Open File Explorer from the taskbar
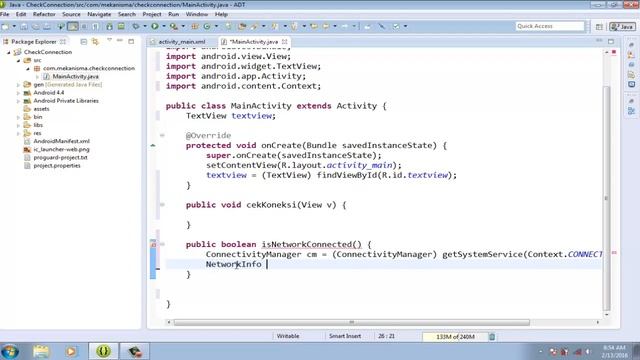The height and width of the screenshot is (360, 640). pos(41,351)
